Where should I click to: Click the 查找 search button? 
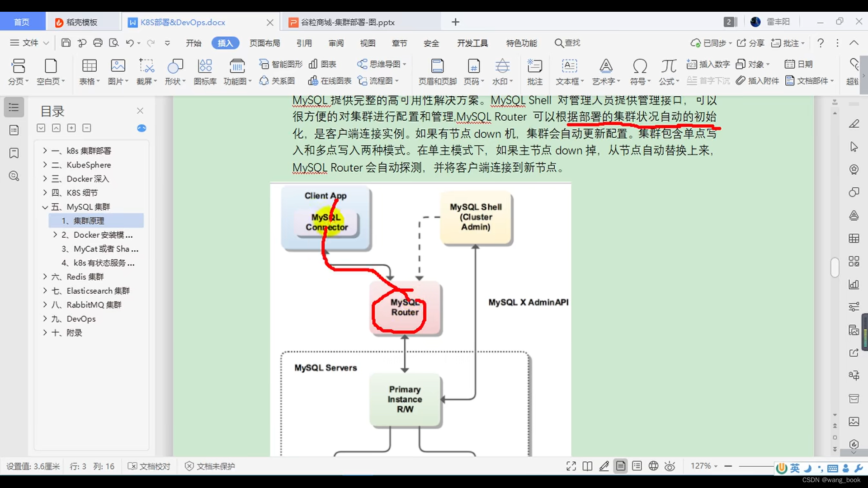coord(567,43)
